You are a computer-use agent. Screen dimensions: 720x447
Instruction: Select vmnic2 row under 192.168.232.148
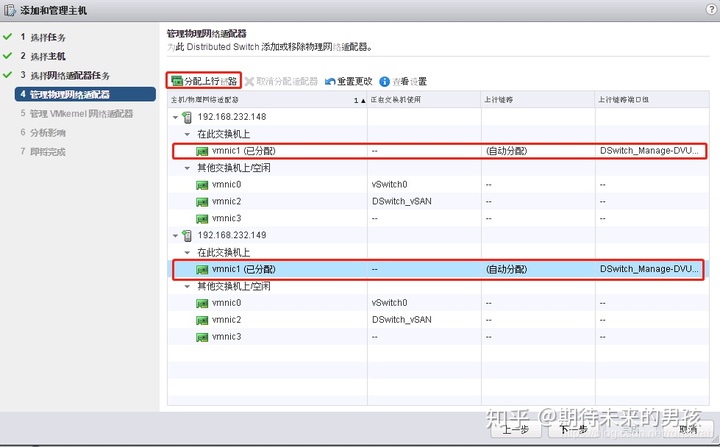click(438, 202)
